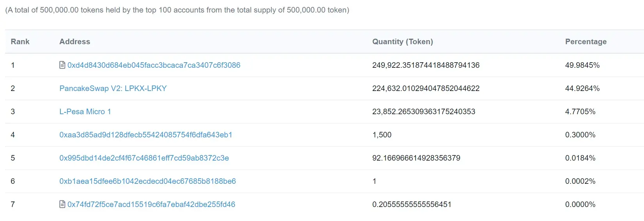Click the Address column header

[x=75, y=42]
